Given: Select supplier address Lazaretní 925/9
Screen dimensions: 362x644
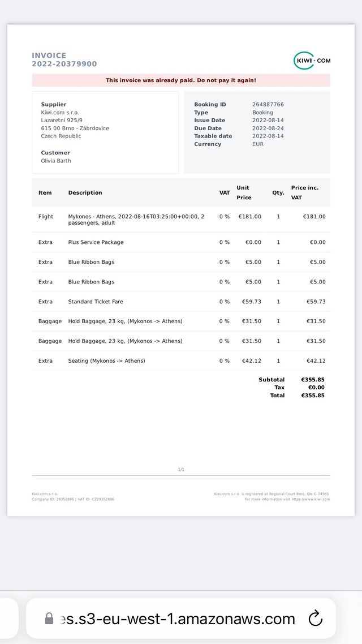Looking at the screenshot, I should point(62,121).
